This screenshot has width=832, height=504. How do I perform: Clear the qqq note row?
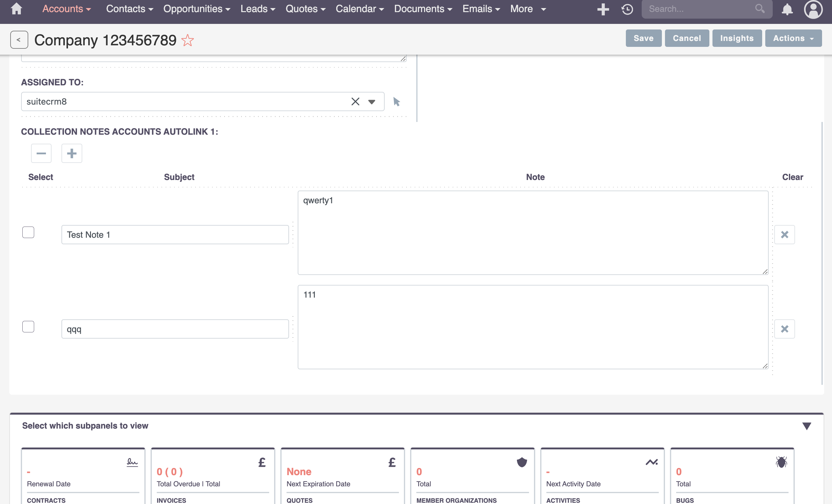[785, 329]
